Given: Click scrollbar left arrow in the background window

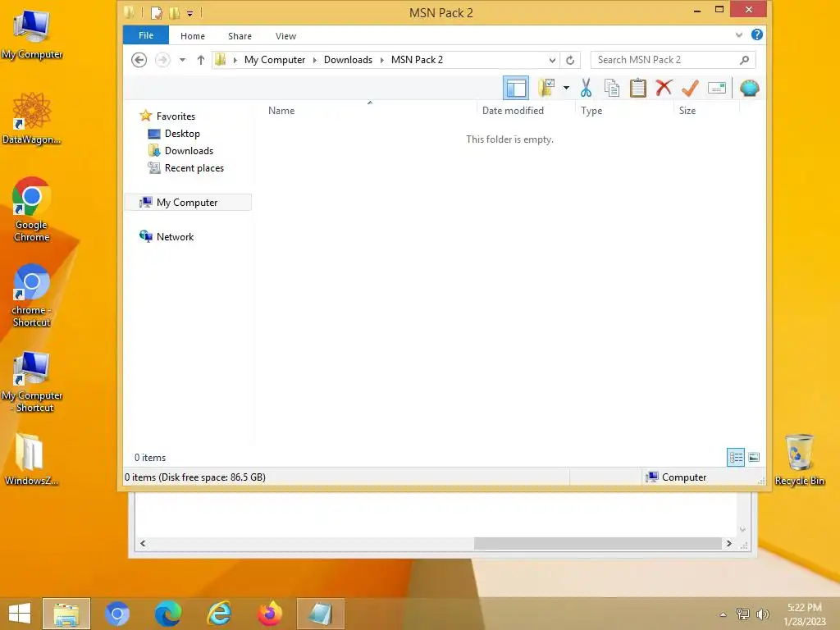Looking at the screenshot, I should click(x=143, y=543).
